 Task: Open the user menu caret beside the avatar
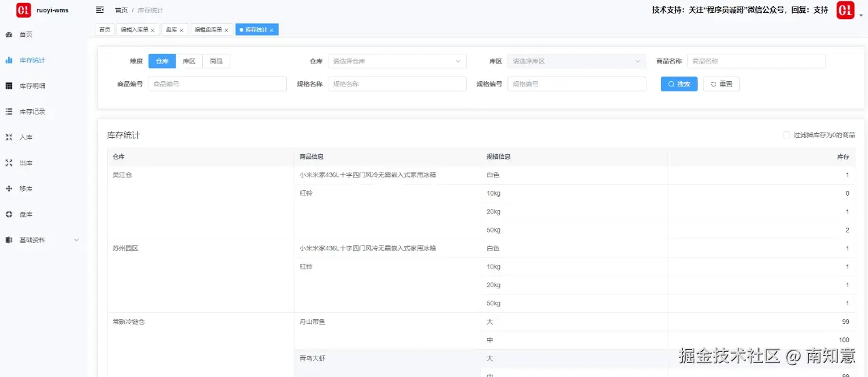point(861,15)
